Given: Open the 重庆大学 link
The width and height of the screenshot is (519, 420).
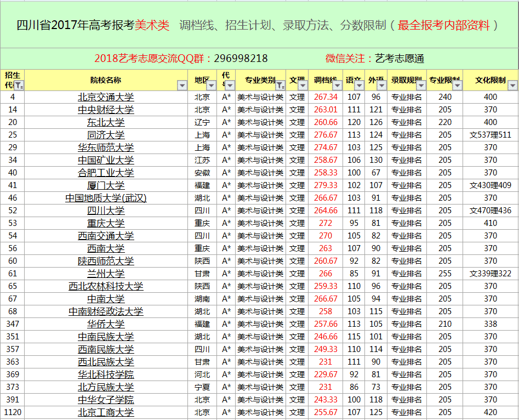Looking at the screenshot, I should 106,223.
